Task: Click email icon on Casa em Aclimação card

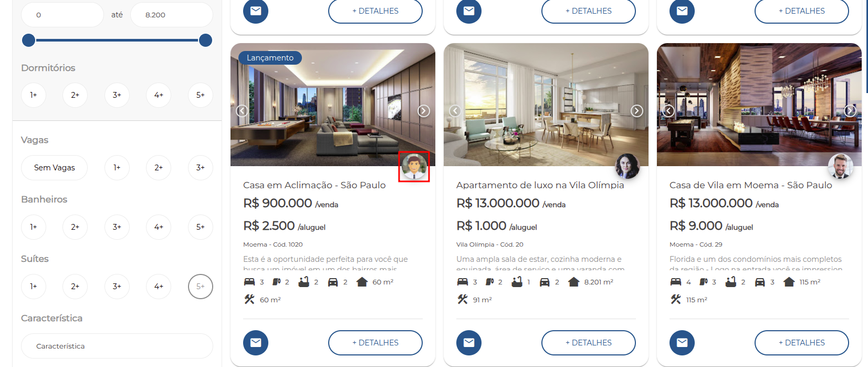Action: tap(256, 343)
